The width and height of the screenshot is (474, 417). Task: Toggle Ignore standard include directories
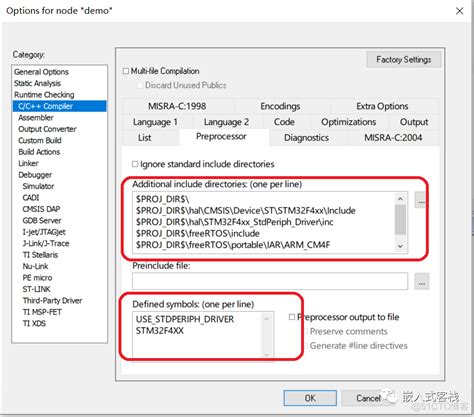[x=135, y=164]
